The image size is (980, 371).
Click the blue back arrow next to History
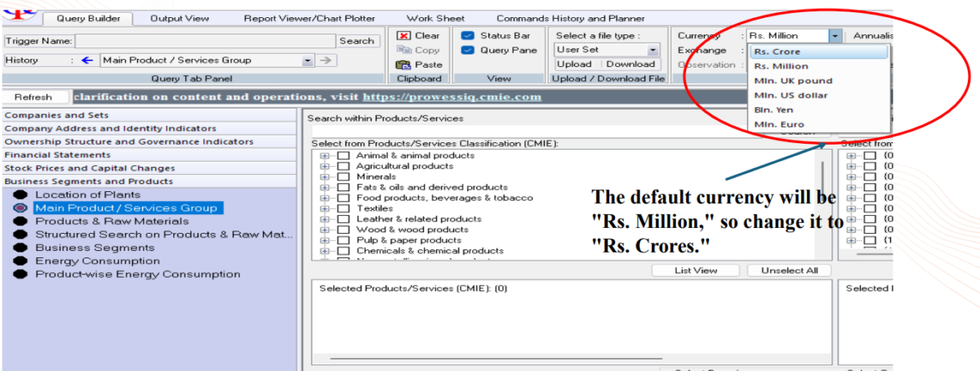click(87, 60)
